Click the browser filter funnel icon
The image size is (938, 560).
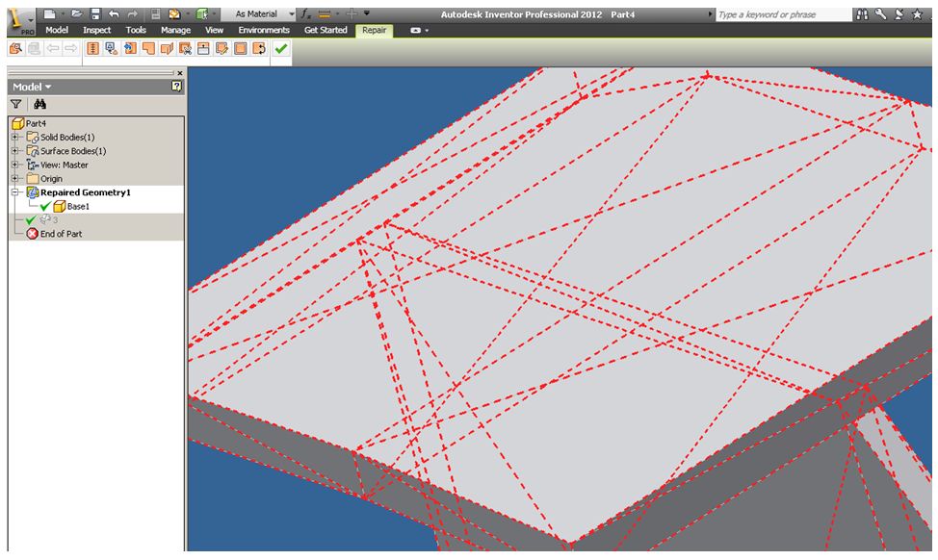click(x=16, y=104)
